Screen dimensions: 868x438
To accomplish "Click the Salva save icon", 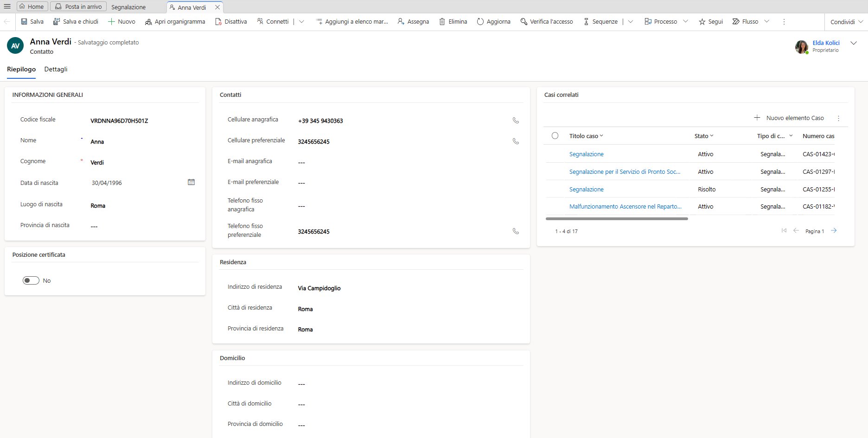I will (x=24, y=22).
